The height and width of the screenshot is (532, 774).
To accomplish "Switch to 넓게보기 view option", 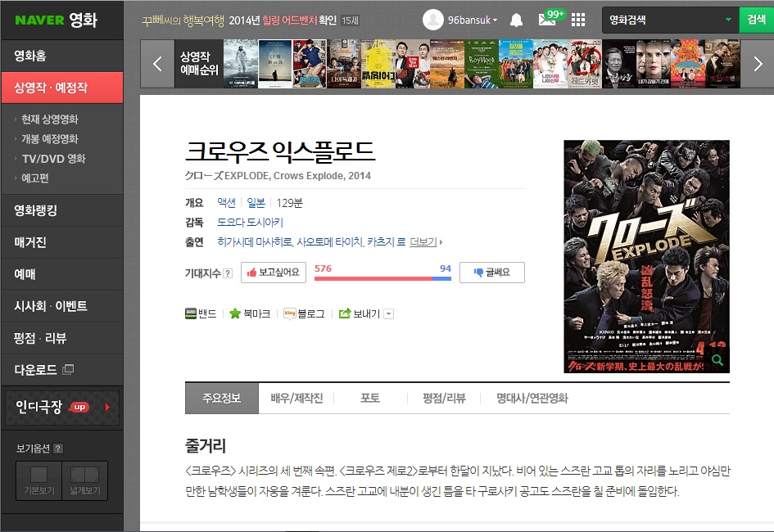I will [85, 480].
